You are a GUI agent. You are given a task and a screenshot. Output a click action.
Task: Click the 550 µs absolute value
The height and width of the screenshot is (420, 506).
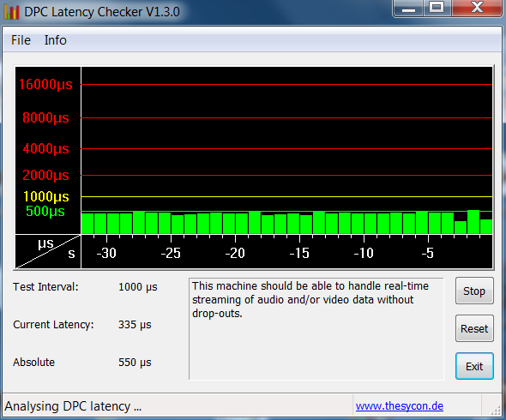coord(135,363)
